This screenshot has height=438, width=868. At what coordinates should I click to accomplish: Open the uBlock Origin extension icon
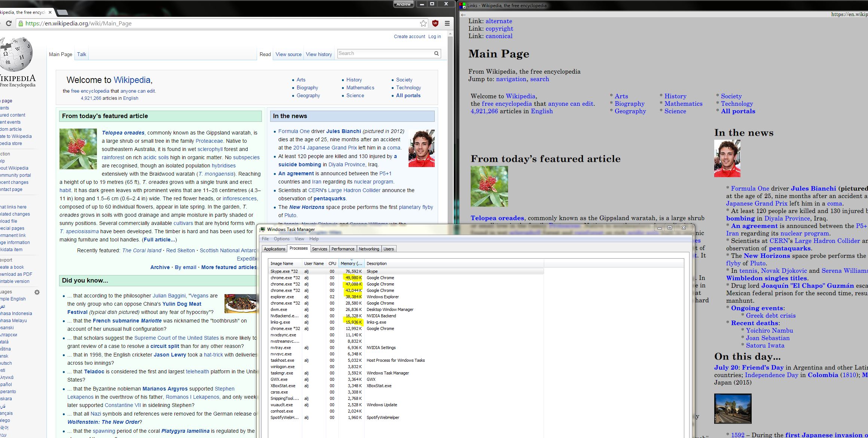(x=435, y=24)
